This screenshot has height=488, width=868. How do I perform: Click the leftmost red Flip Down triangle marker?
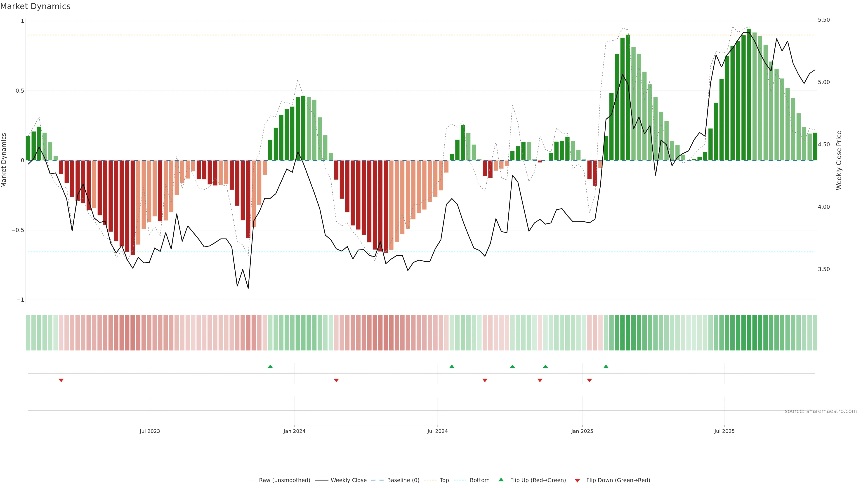61,380
